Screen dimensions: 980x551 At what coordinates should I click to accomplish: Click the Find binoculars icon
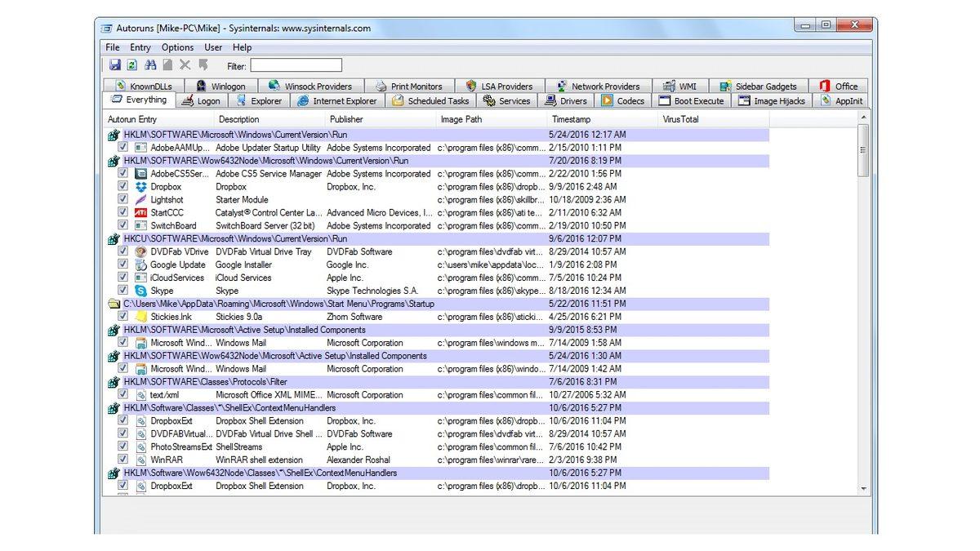tap(149, 65)
